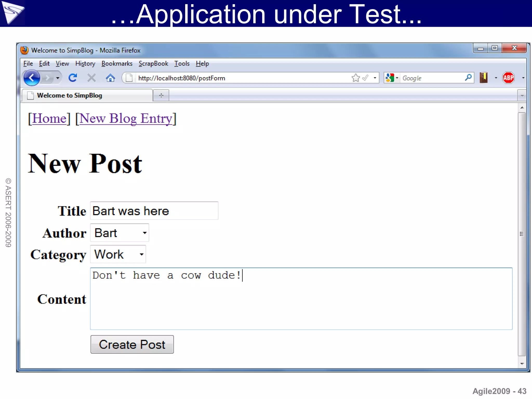Open the back/forward history dropdown arrow
The image size is (532, 399).
click(58, 78)
